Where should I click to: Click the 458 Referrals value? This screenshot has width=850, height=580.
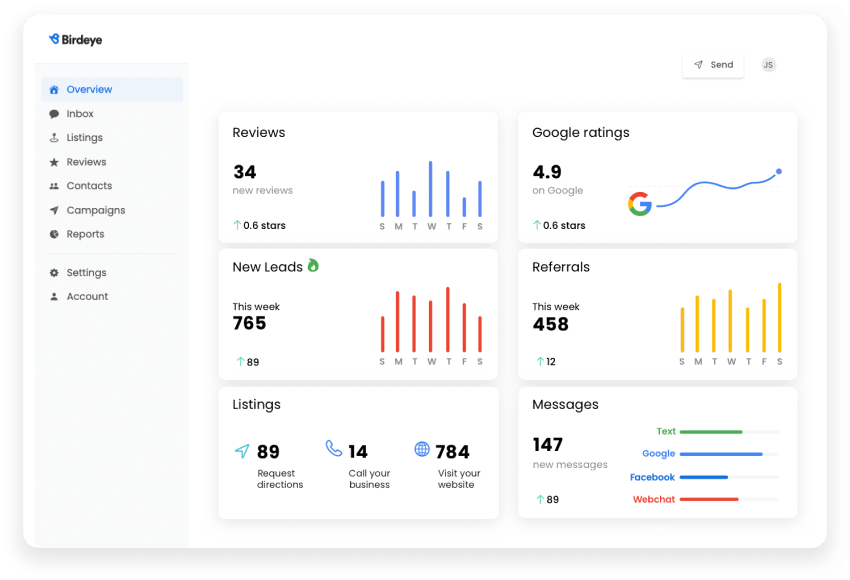[550, 324]
